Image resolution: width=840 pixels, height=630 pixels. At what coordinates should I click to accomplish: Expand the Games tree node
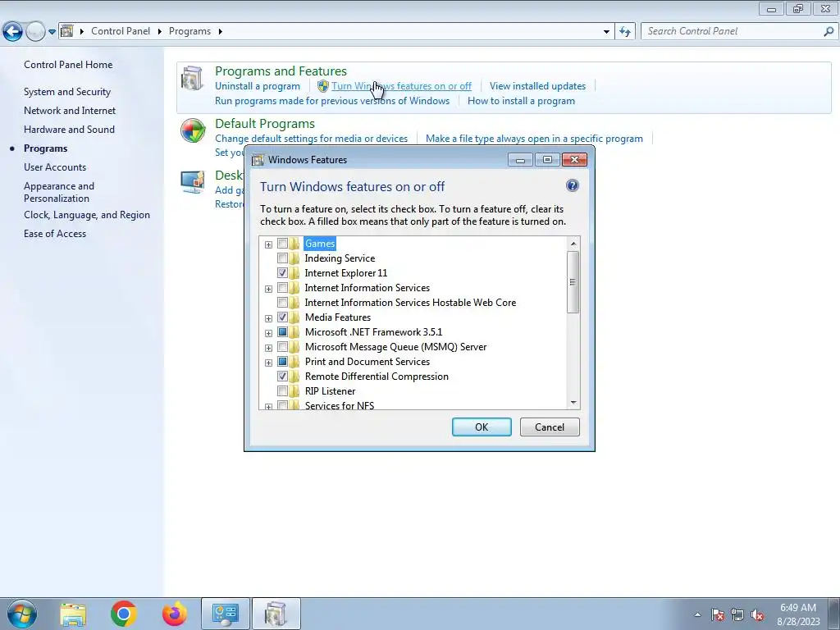coord(268,244)
